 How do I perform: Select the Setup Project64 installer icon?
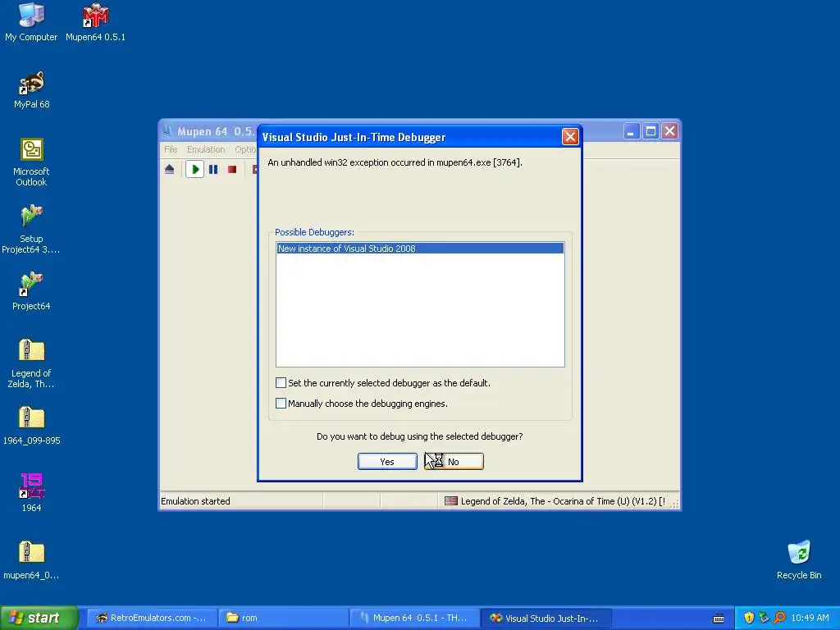[x=31, y=230]
